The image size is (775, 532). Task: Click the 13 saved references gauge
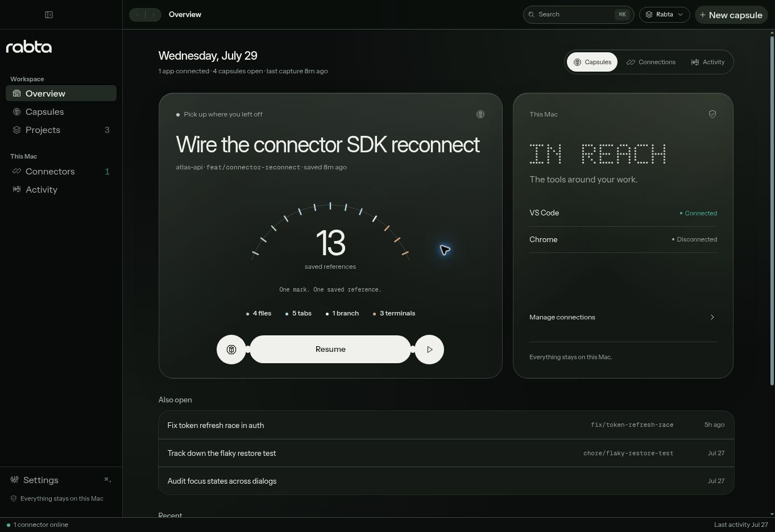tap(330, 236)
